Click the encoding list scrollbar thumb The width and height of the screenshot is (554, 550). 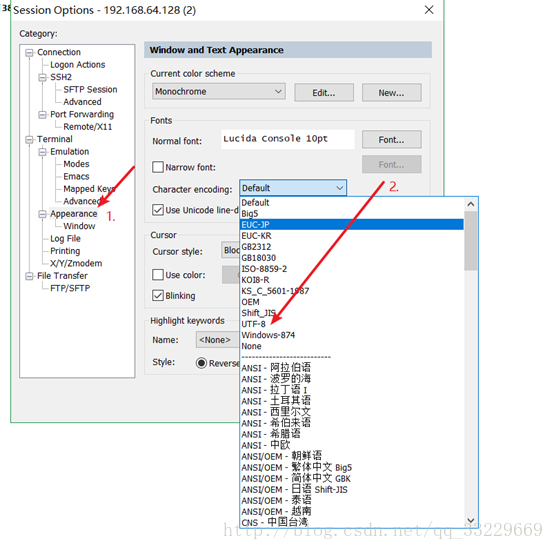point(471,241)
